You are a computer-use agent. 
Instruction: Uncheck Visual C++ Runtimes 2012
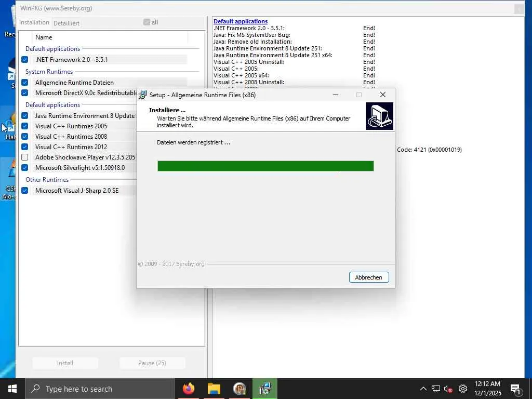tap(25, 147)
